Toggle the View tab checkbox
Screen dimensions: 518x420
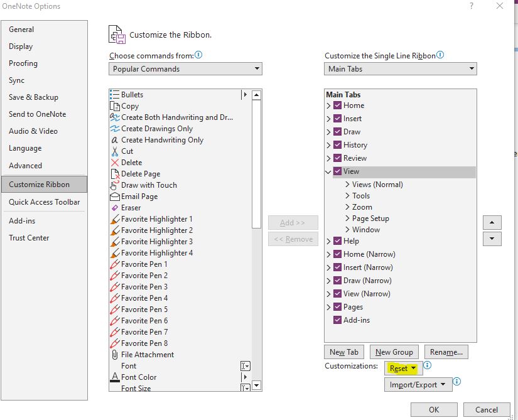pyautogui.click(x=337, y=171)
